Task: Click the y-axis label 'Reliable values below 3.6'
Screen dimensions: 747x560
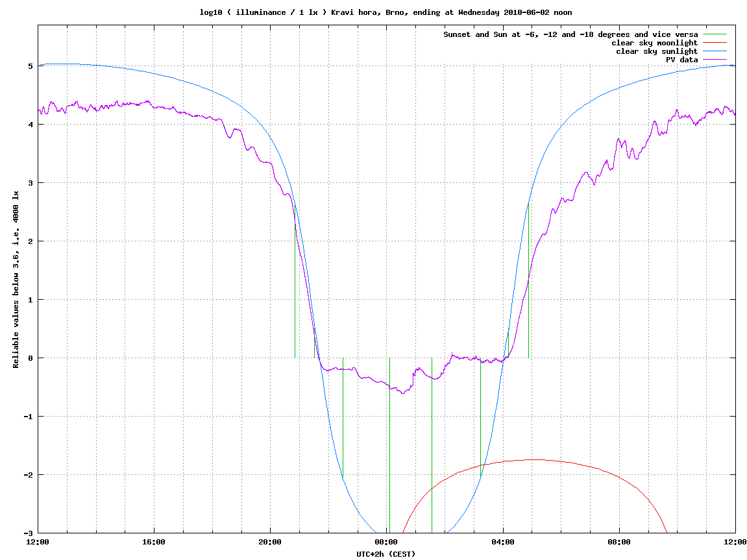Action: tap(16, 279)
